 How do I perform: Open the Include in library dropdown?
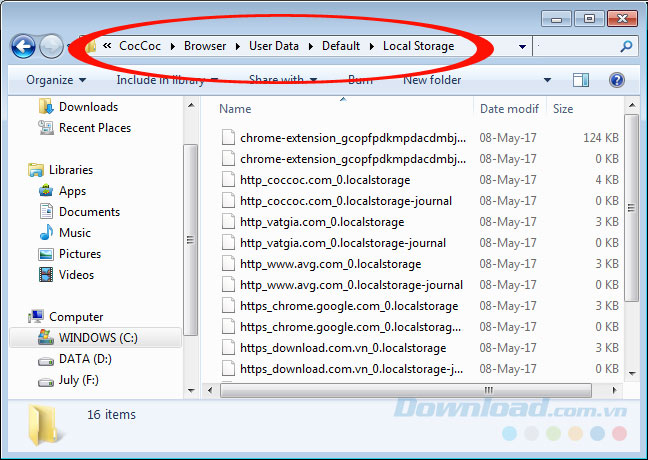click(x=167, y=80)
